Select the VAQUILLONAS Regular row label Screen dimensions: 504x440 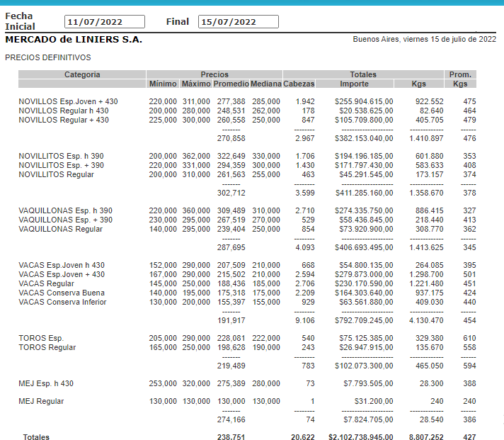(60, 230)
